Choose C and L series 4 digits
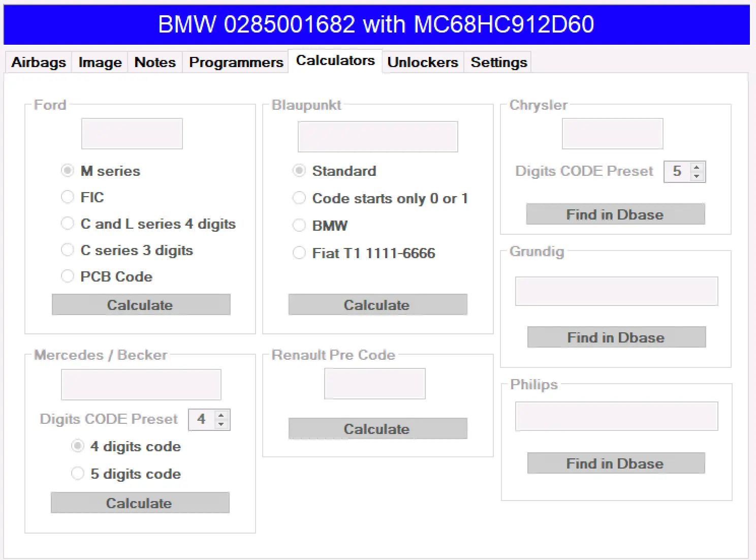 [x=68, y=224]
